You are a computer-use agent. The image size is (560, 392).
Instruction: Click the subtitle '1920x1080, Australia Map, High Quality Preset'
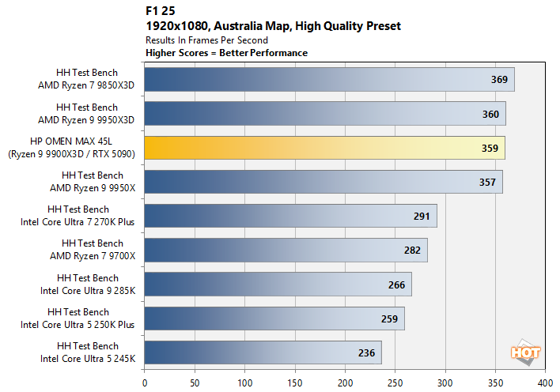[x=273, y=26]
